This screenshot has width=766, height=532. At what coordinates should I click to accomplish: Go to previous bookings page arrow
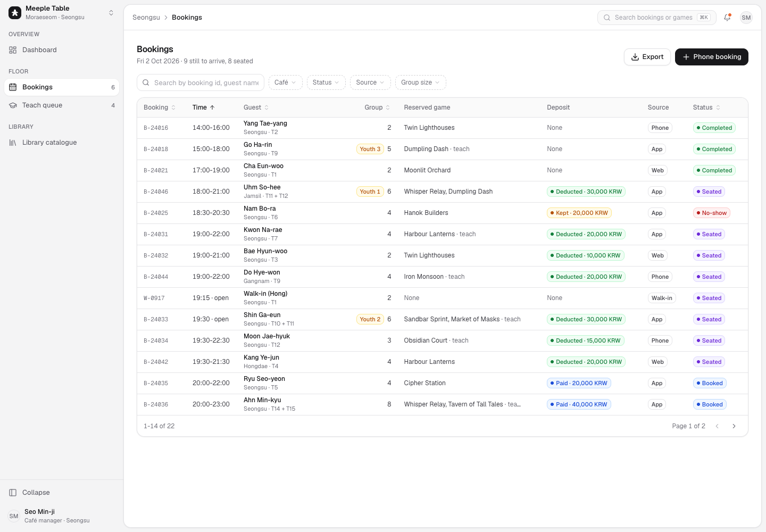click(717, 426)
